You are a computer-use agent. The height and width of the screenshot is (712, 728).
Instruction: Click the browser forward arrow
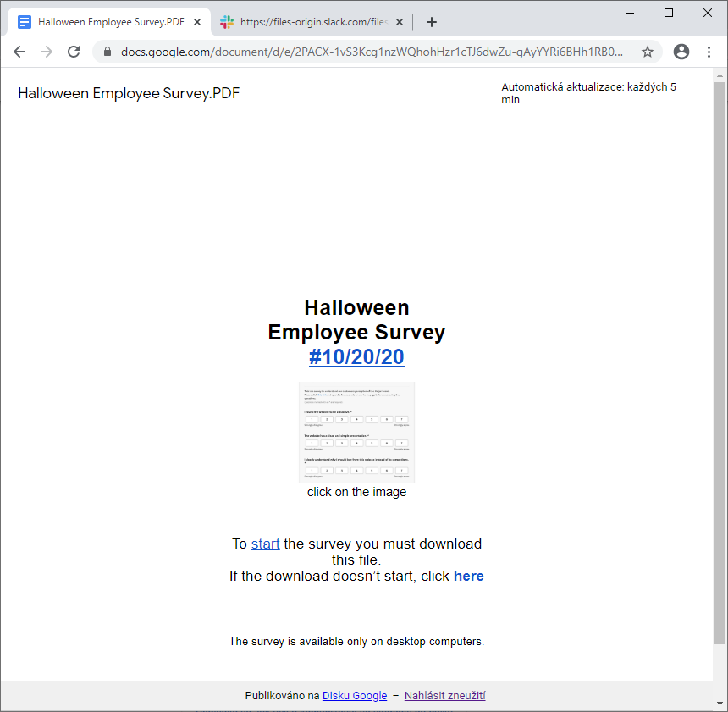coord(47,52)
